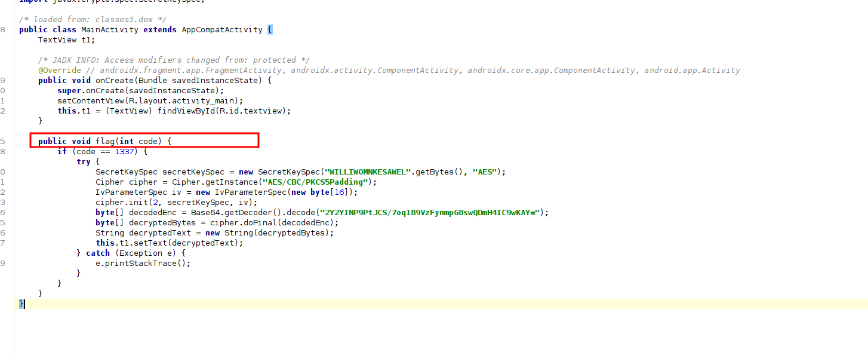Click the 1337 constant in the if condition
868x355 pixels.
pyautogui.click(x=124, y=151)
